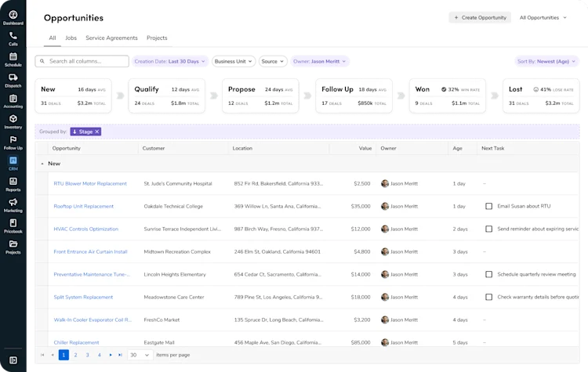Click the search magnifier icon
588x372 pixels.
point(42,61)
